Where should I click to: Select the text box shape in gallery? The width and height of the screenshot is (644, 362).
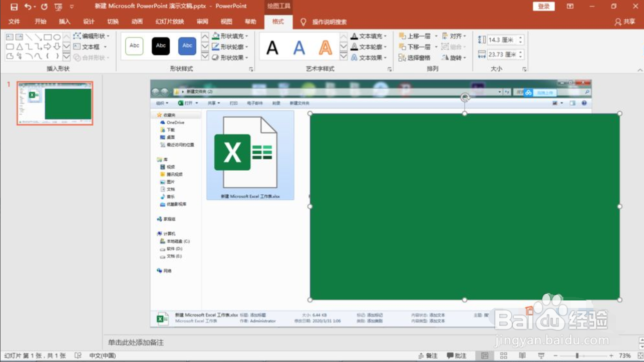tap(10, 37)
